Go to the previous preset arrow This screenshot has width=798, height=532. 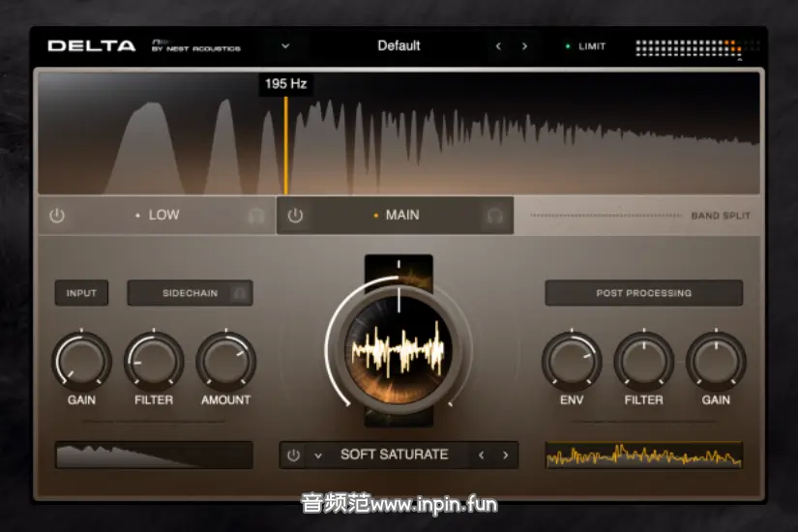point(498,46)
